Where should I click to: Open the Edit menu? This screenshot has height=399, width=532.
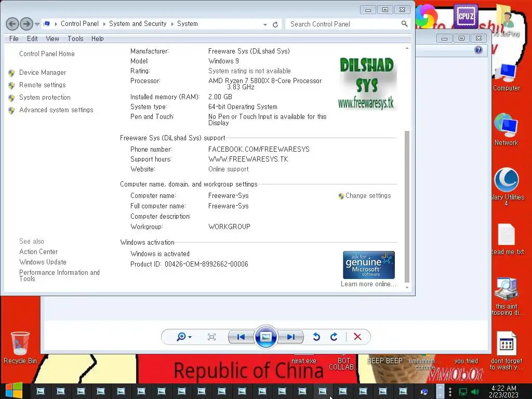[x=32, y=38]
